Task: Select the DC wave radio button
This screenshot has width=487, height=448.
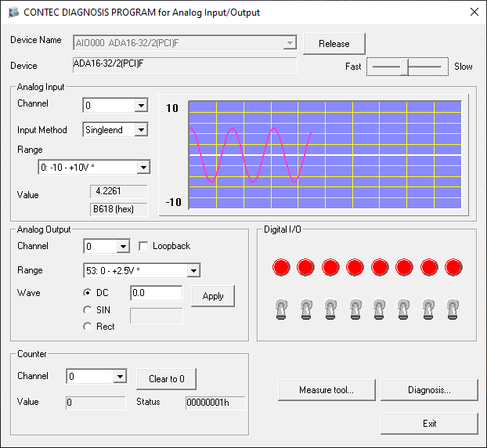Action: click(88, 293)
